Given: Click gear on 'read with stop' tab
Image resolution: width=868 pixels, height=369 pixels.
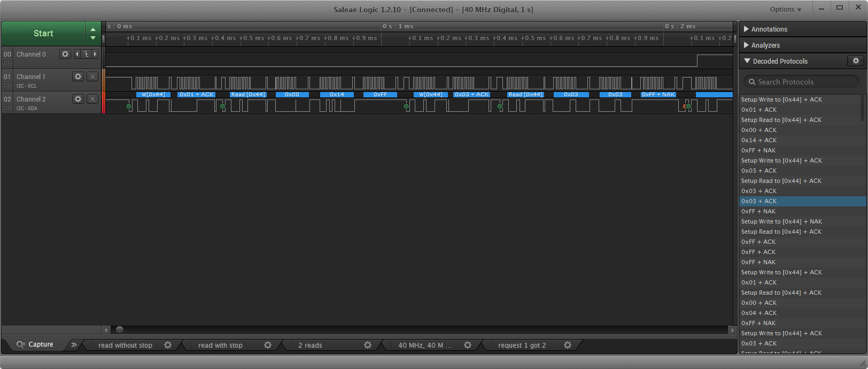Looking at the screenshot, I should coord(268,345).
